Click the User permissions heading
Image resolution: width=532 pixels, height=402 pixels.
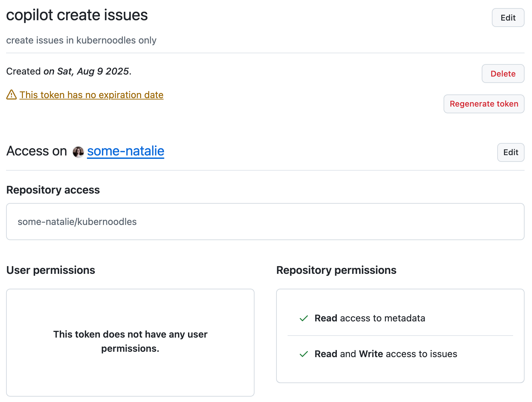tap(51, 270)
